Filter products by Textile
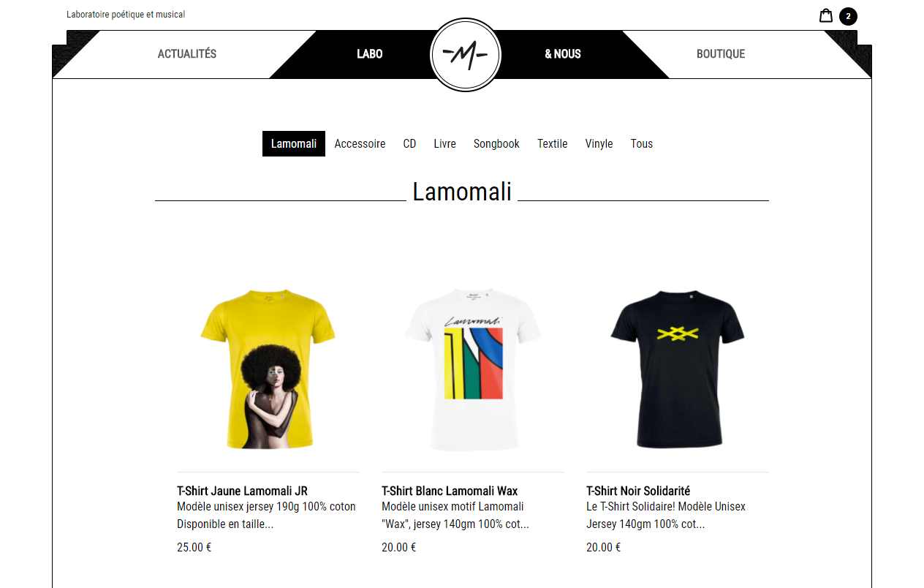This screenshot has height=588, width=924. [x=553, y=144]
